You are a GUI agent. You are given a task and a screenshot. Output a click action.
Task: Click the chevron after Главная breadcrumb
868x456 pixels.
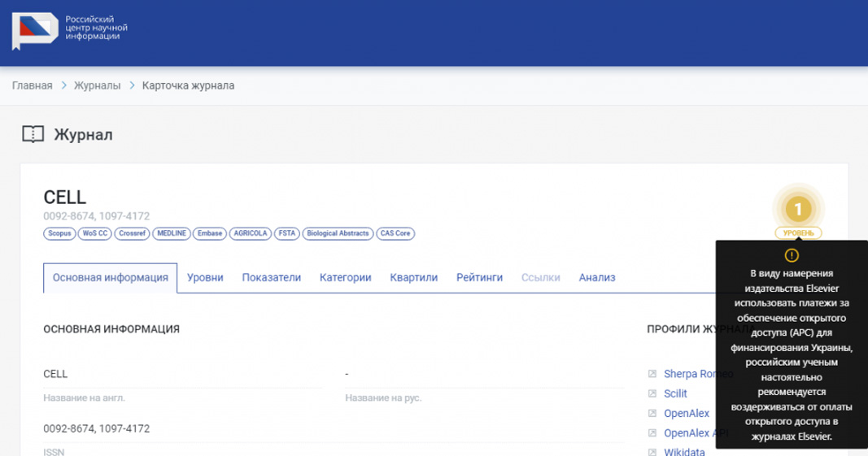coord(63,86)
